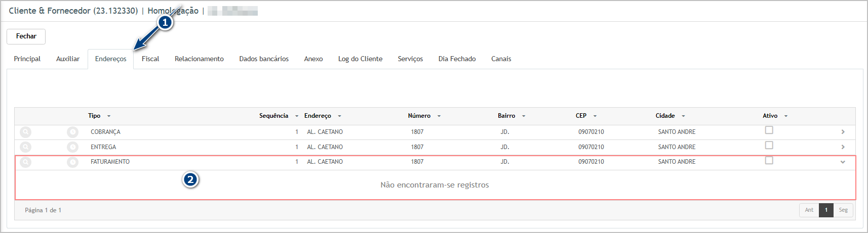This screenshot has width=868, height=233.
Task: Expand the COBRANÇA row details chevron
Action: pos(843,132)
